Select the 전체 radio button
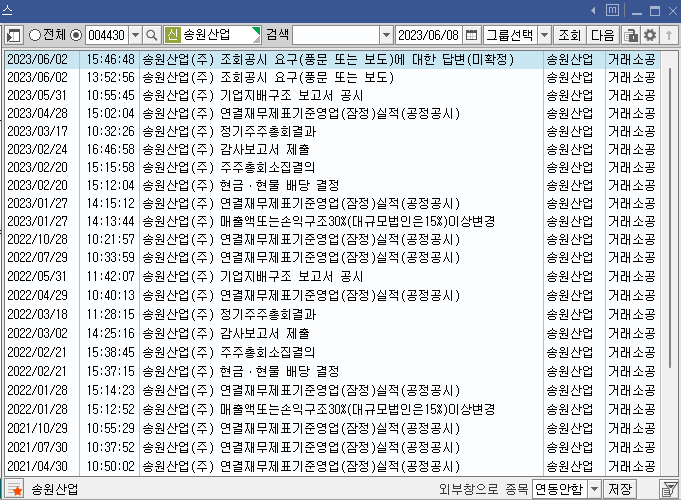 click(x=35, y=35)
